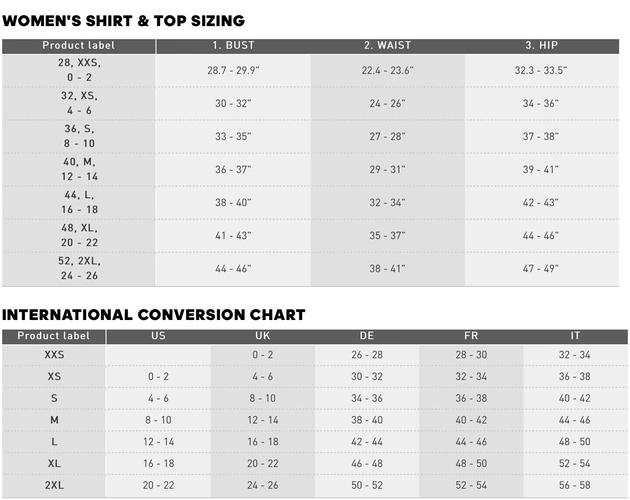
Task: Click the hip value 47 - 49"
Action: [x=541, y=269]
